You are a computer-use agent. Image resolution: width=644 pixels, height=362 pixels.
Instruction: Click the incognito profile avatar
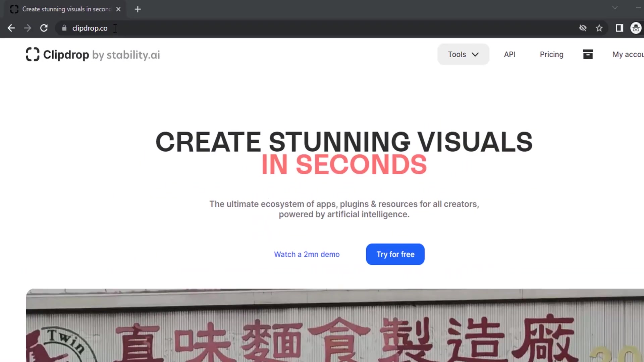click(x=636, y=28)
